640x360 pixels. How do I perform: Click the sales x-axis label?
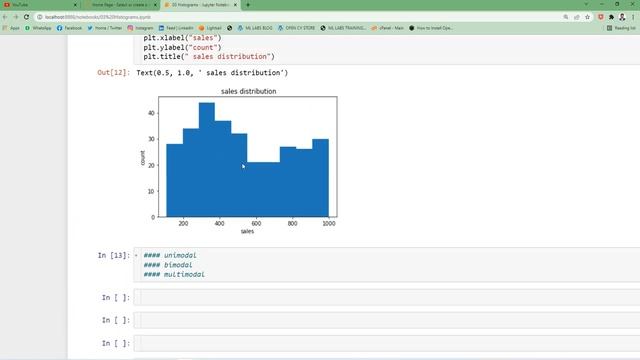[247, 231]
